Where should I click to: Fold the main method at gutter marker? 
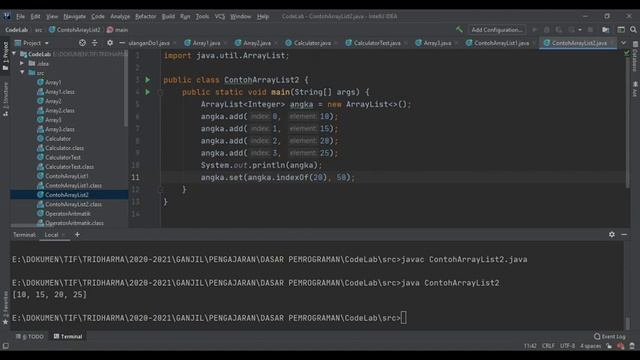click(160, 93)
